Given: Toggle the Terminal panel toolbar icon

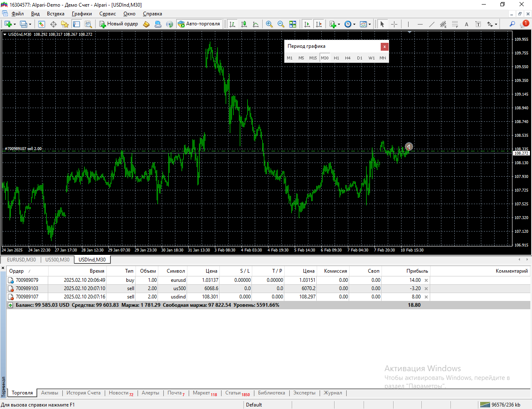Looking at the screenshot, I should coord(76,24).
